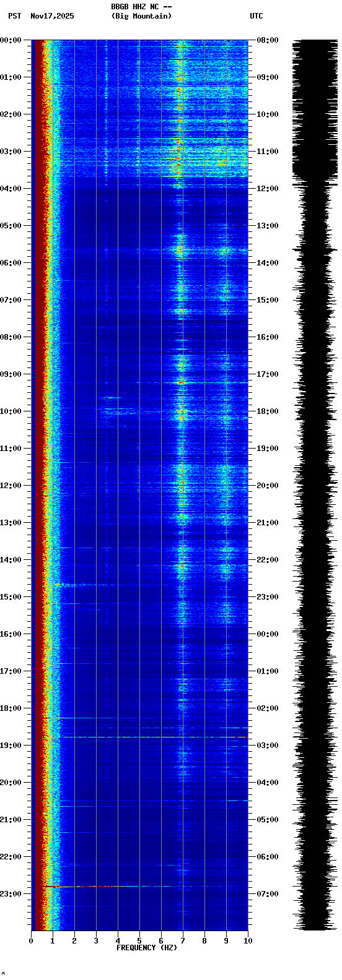The height and width of the screenshot is (980, 342).
Task: Pick the 11:00 label on UTC axis
Action: pyautogui.click(x=268, y=152)
